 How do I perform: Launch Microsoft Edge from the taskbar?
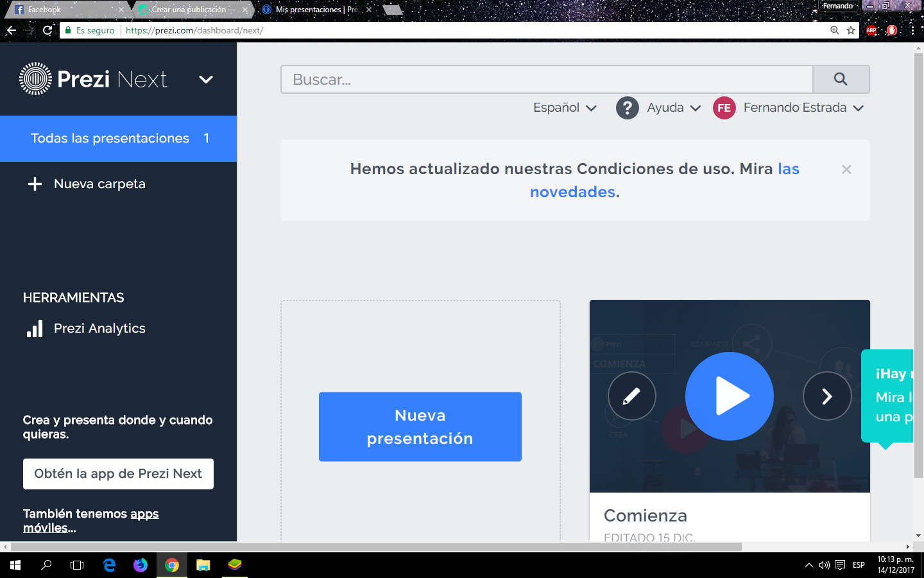point(109,565)
